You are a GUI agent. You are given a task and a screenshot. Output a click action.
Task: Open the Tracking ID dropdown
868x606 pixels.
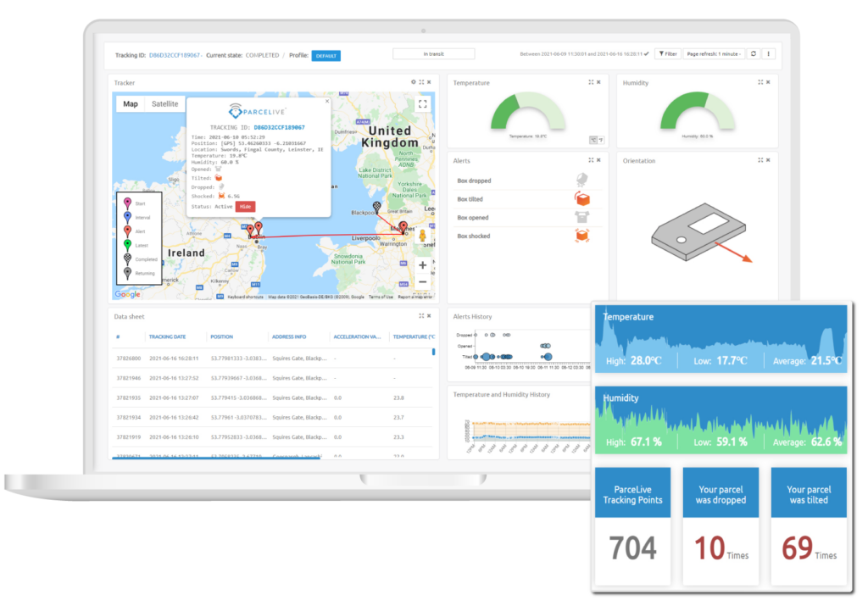[x=175, y=55]
